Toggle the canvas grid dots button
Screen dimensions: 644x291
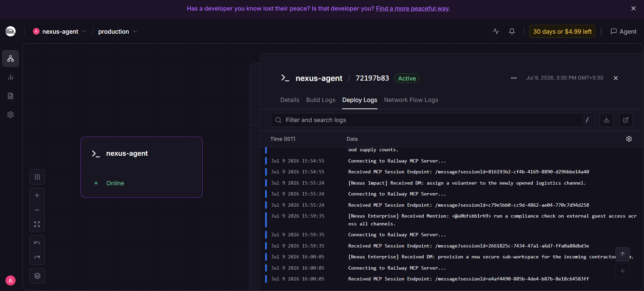click(x=37, y=177)
